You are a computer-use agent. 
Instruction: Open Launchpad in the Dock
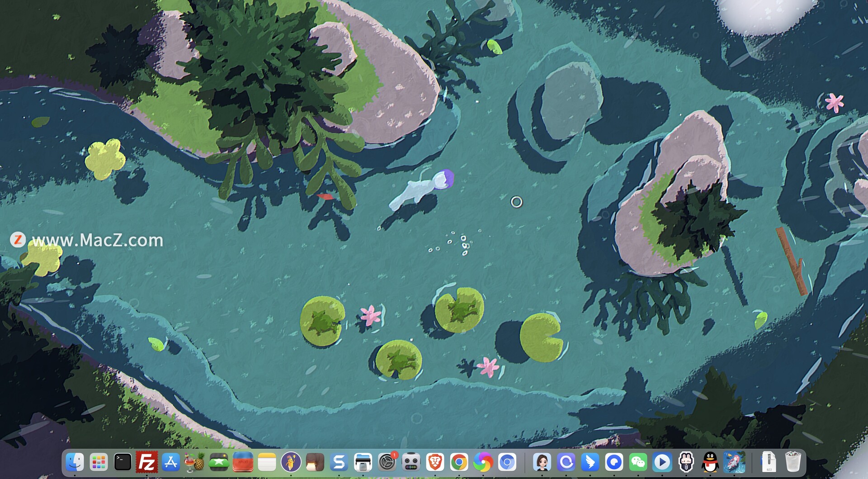tap(99, 462)
